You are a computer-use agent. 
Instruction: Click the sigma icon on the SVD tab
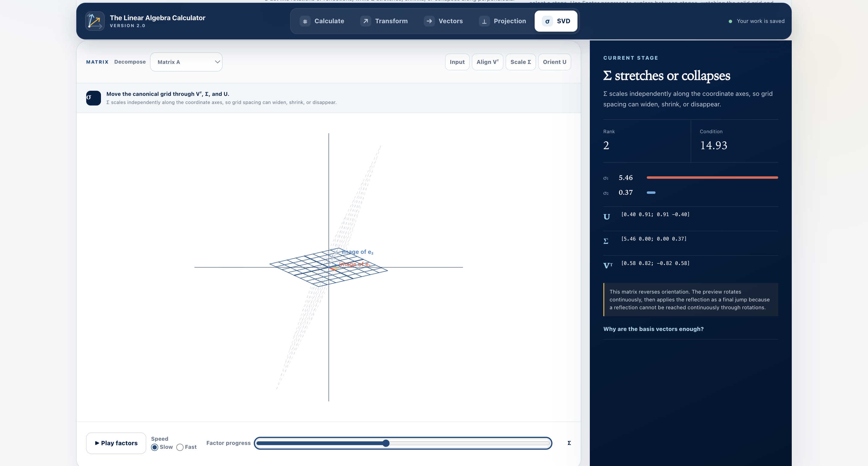click(547, 21)
